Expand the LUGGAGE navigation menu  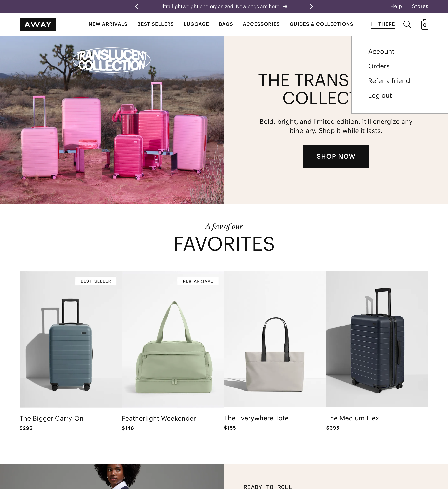pyautogui.click(x=196, y=24)
